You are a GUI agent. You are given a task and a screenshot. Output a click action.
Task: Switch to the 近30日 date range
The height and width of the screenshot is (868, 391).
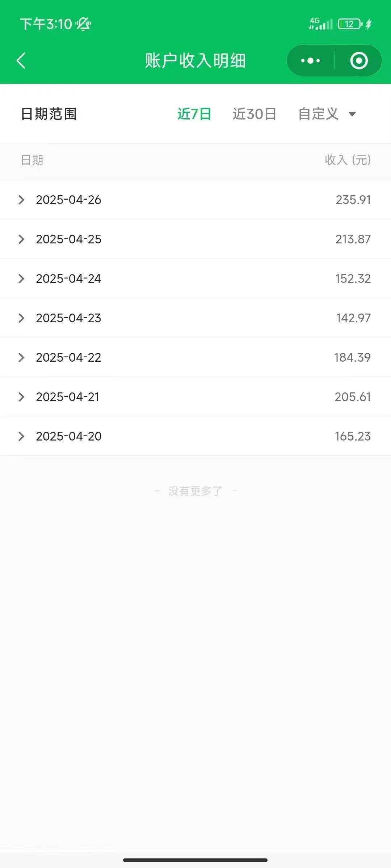tap(254, 114)
